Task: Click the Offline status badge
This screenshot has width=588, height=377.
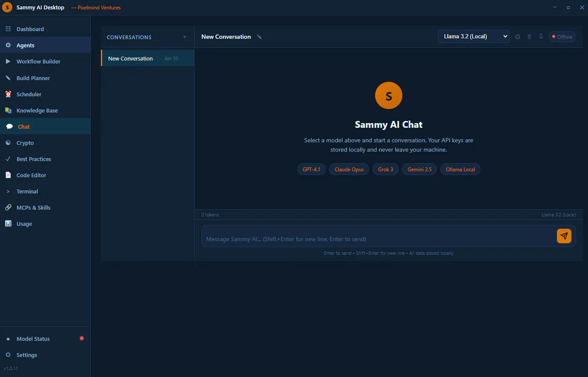Action: click(562, 37)
